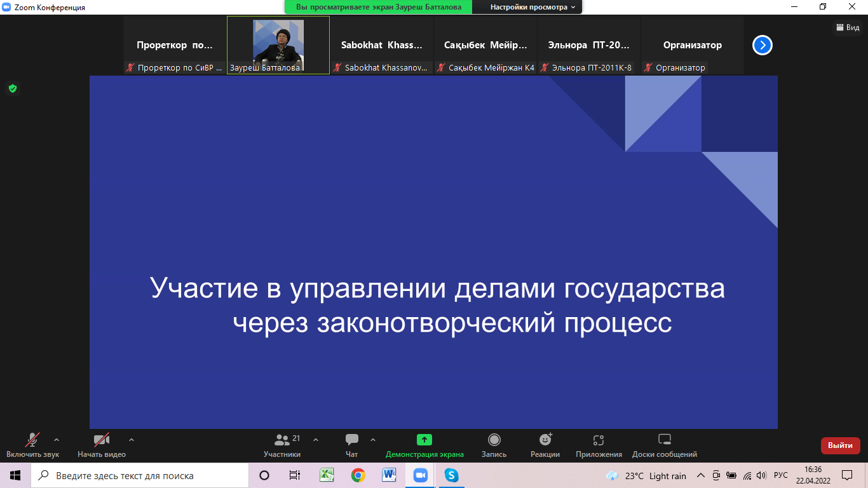Screen dimensions: 868x488
Task: Expand video options arrow next to camera
Action: tap(132, 440)
